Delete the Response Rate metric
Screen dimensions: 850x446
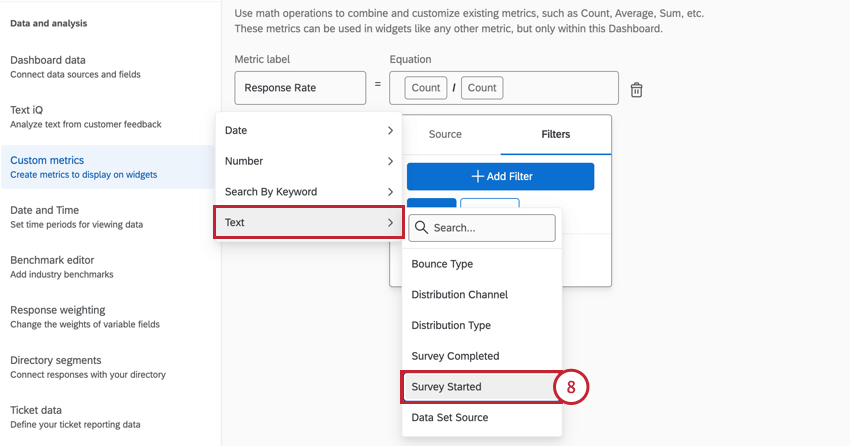pos(636,90)
